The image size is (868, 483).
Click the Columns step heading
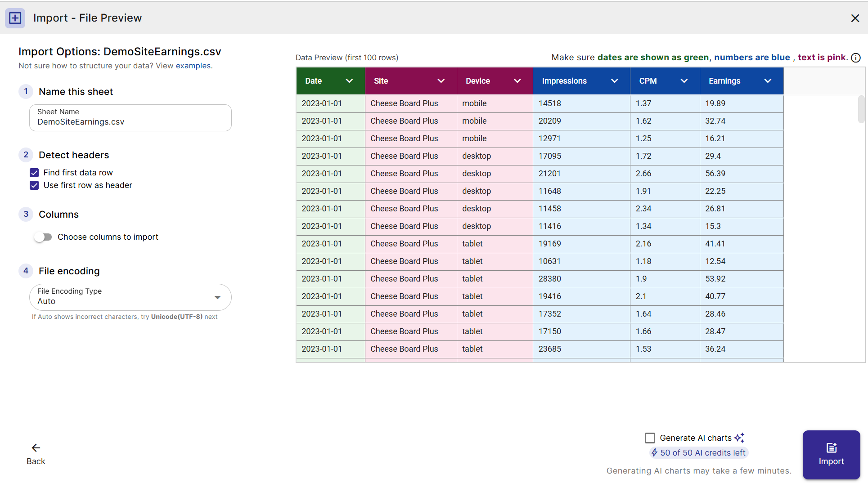click(58, 215)
